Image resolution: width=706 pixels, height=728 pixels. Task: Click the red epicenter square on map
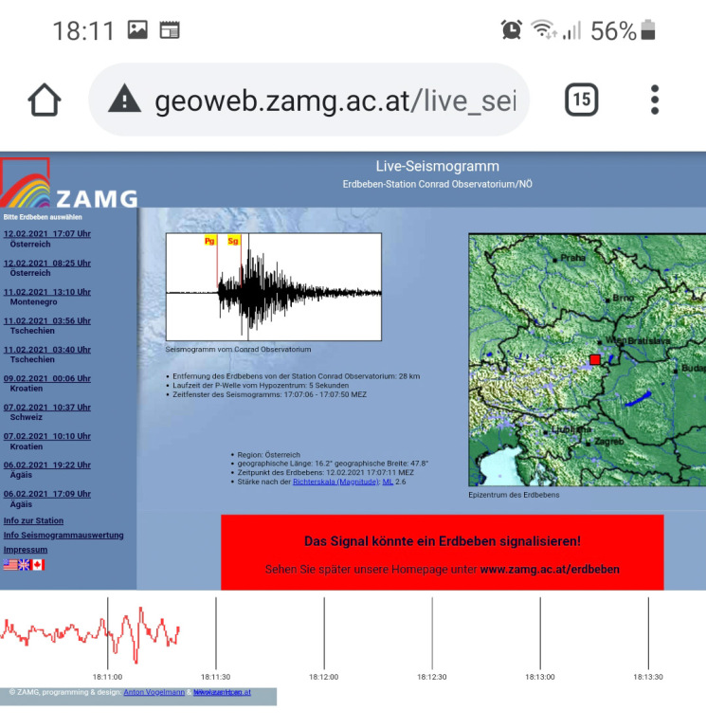pyautogui.click(x=595, y=359)
